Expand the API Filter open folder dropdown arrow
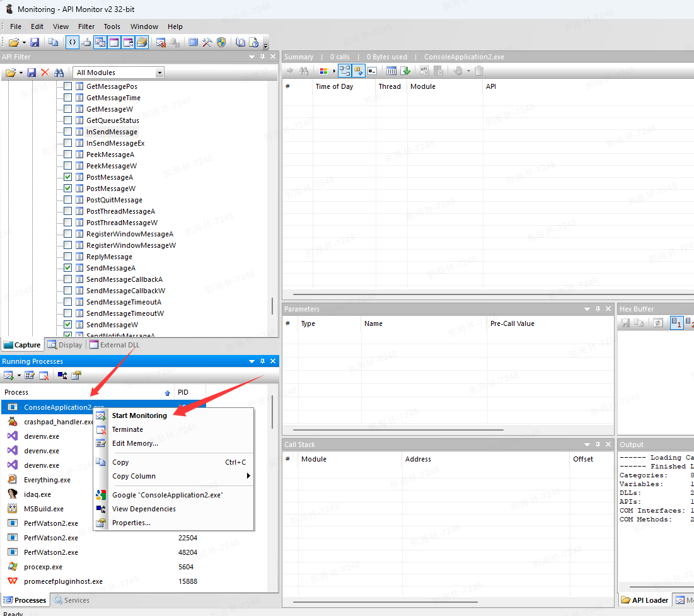 21,73
